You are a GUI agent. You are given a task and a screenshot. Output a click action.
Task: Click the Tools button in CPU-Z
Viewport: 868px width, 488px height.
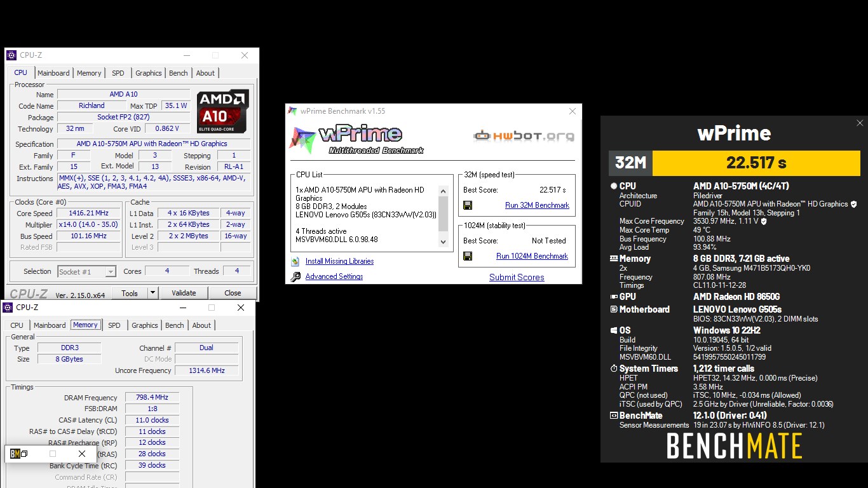point(130,293)
